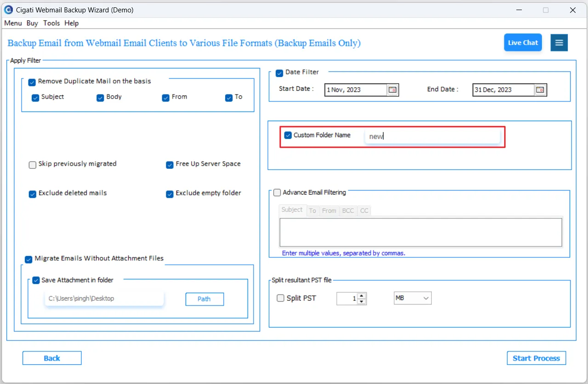The height and width of the screenshot is (384, 588).
Task: Uncheck the Body duplicate checkbox
Action: [100, 98]
